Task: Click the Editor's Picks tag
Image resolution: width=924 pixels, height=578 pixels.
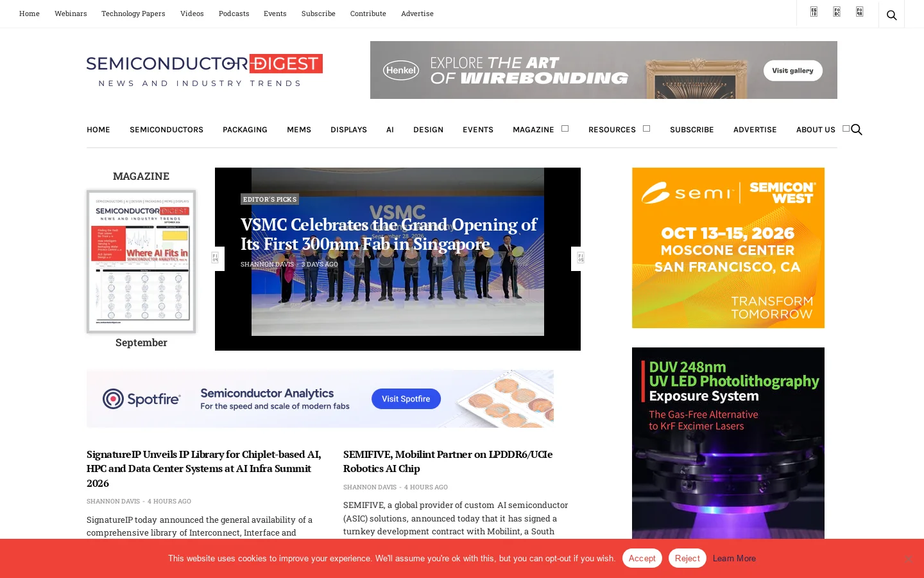Action: (269, 199)
